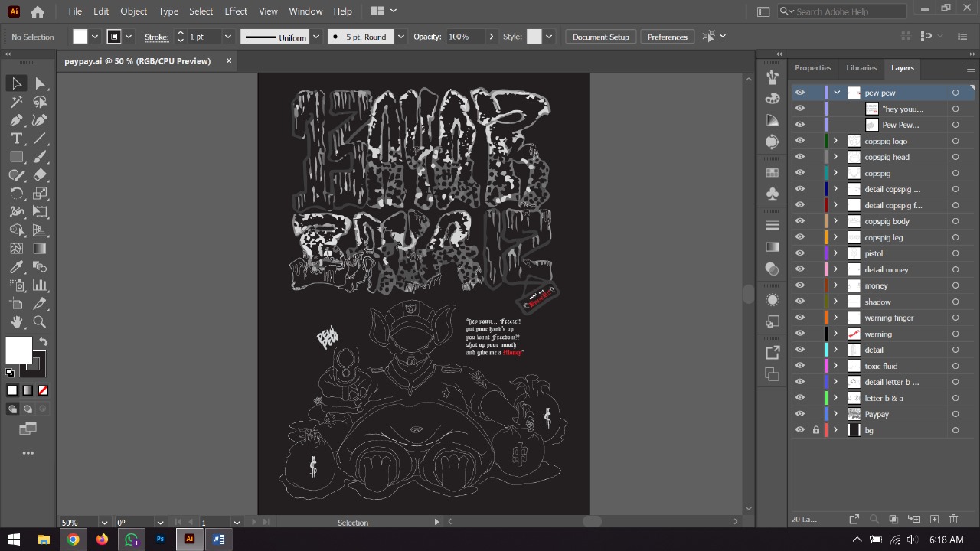The height and width of the screenshot is (551, 980).
Task: Open the 5 pt. Round brush dropdown
Action: pyautogui.click(x=400, y=37)
